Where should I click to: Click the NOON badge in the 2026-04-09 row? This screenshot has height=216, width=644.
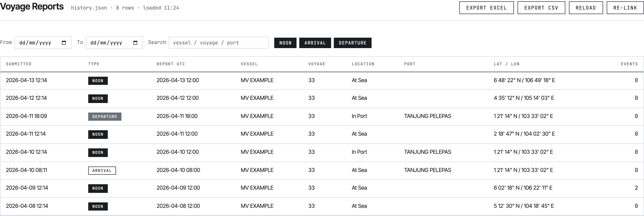98,188
